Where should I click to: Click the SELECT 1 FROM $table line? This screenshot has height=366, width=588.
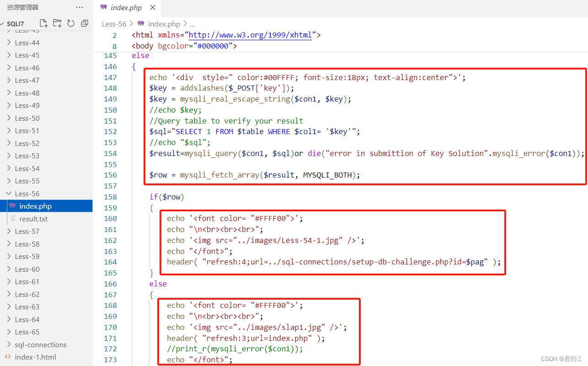[255, 132]
